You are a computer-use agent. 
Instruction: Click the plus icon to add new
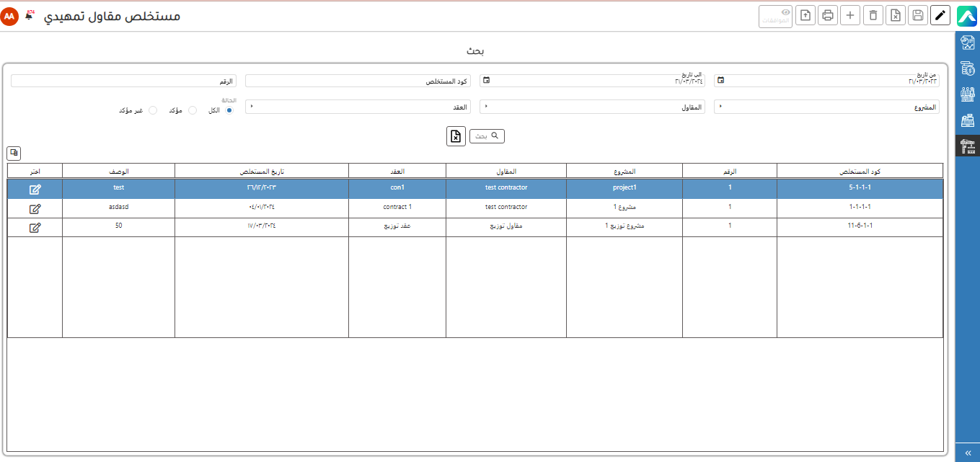click(851, 15)
